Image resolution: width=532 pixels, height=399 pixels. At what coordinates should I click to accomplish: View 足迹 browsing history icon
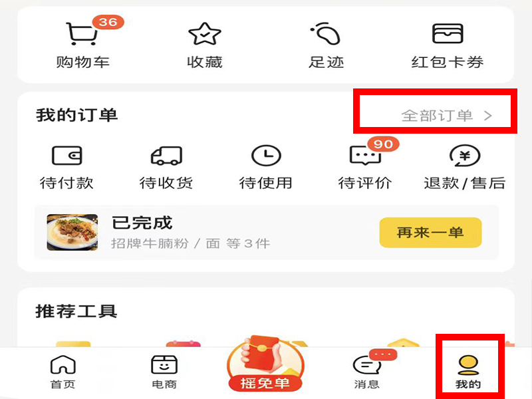pyautogui.click(x=326, y=34)
